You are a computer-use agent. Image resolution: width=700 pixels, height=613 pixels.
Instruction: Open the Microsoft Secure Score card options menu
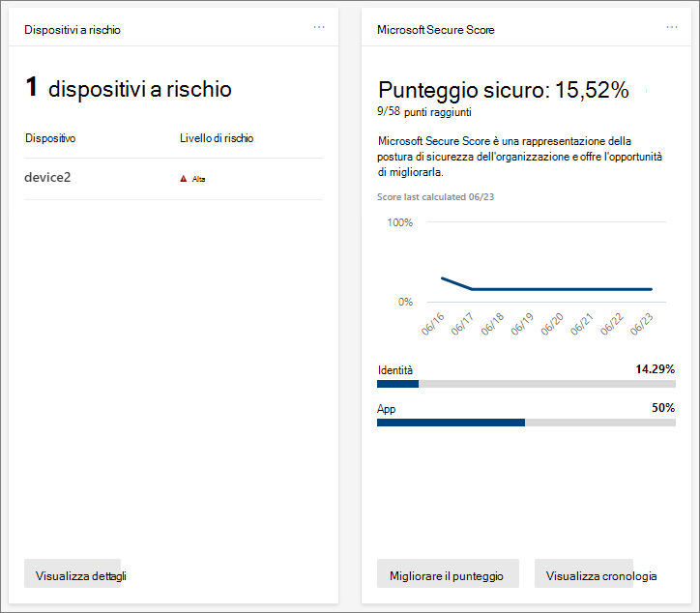[x=672, y=27]
